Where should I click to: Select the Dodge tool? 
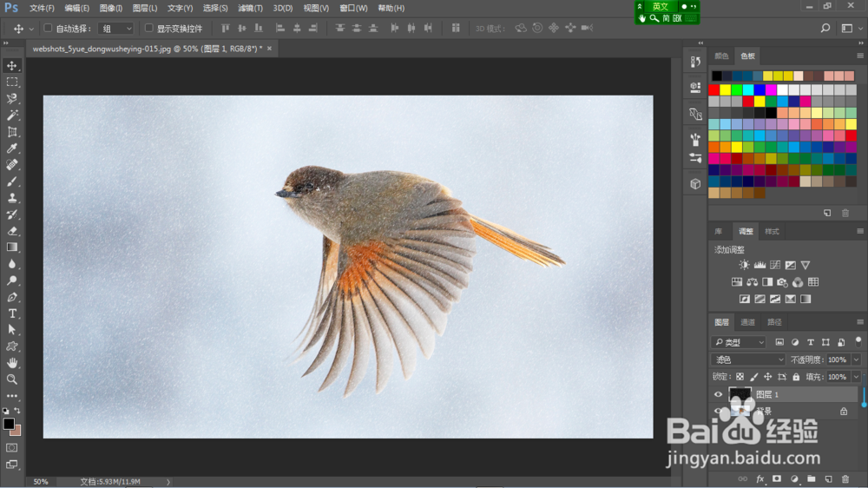pyautogui.click(x=11, y=280)
